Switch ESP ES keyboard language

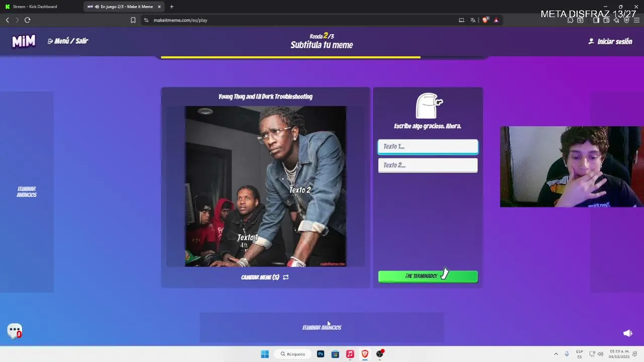pyautogui.click(x=580, y=354)
